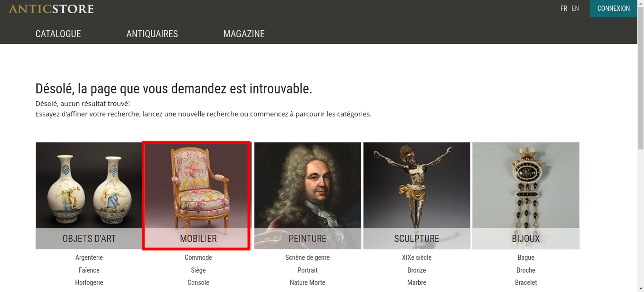Open the Objets d'Art vases thumbnail

pyautogui.click(x=89, y=196)
